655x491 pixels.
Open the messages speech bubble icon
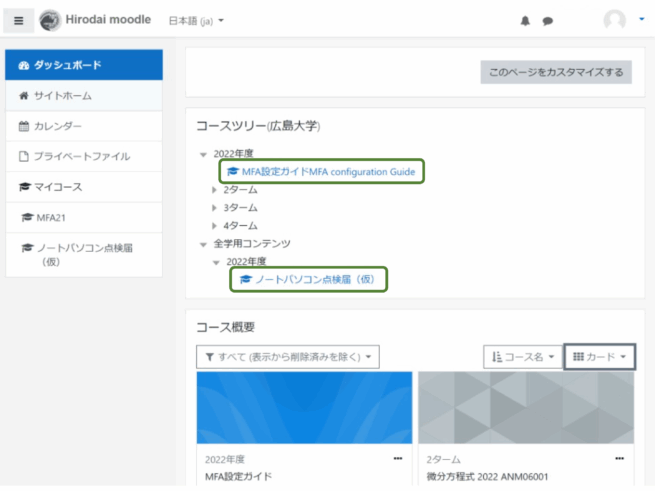(548, 21)
